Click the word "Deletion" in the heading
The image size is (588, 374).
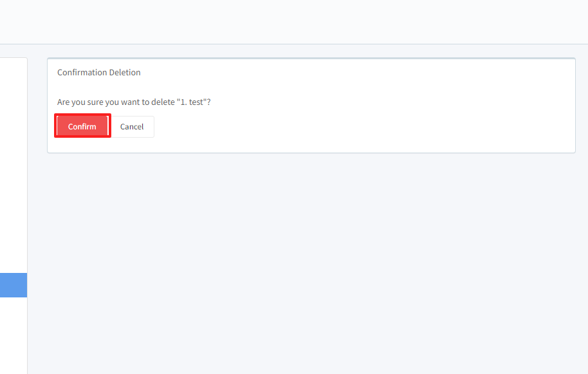point(124,73)
